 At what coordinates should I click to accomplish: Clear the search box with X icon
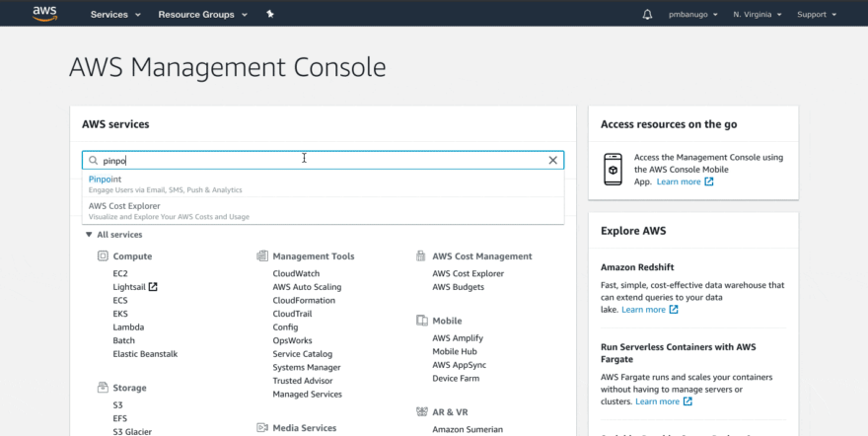point(552,160)
